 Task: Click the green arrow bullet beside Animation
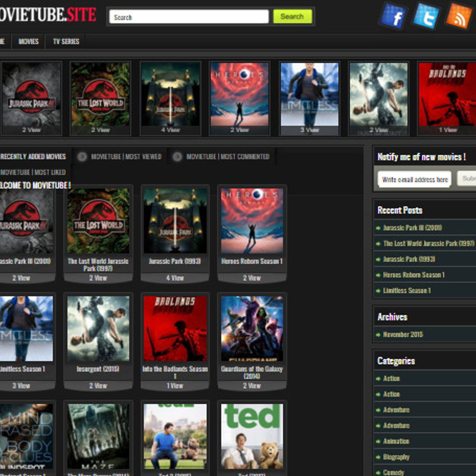click(378, 441)
